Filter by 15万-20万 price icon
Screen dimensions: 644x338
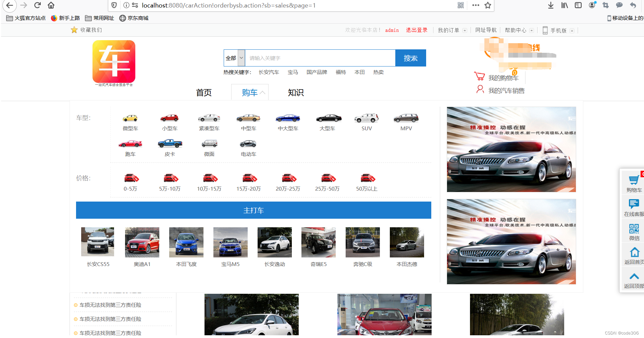click(x=250, y=178)
